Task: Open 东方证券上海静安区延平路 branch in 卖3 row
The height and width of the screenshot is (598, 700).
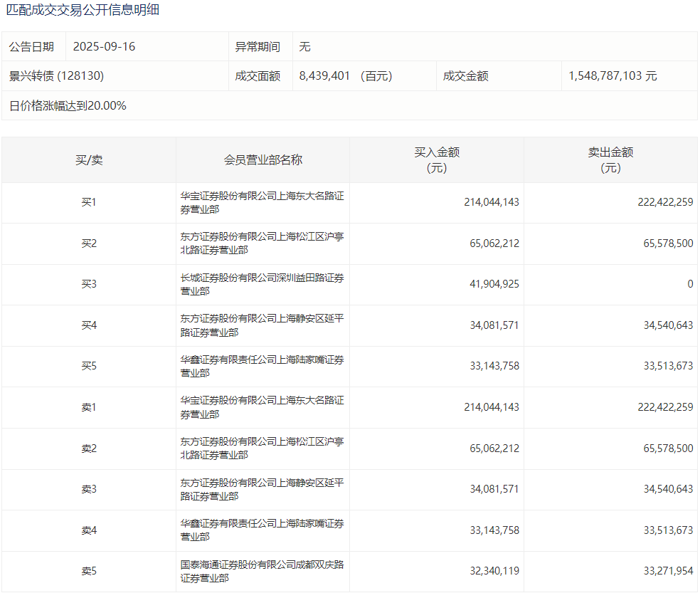Action: point(262,489)
